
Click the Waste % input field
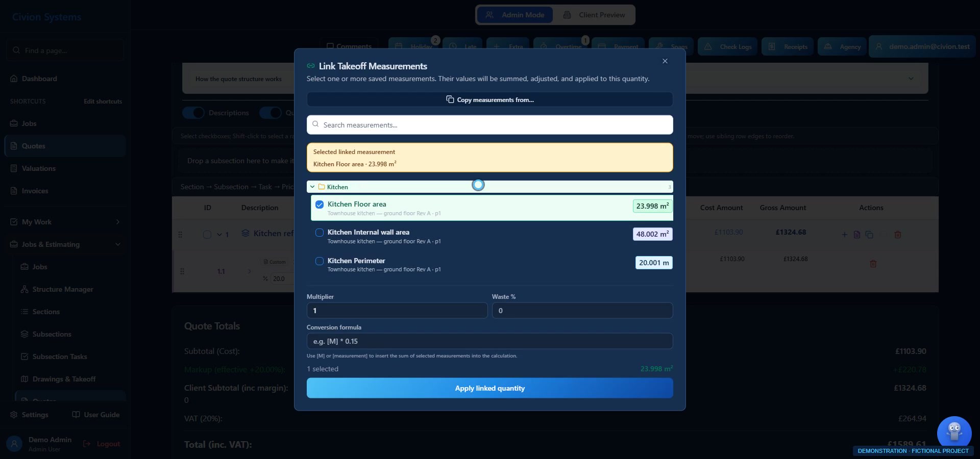pyautogui.click(x=582, y=311)
